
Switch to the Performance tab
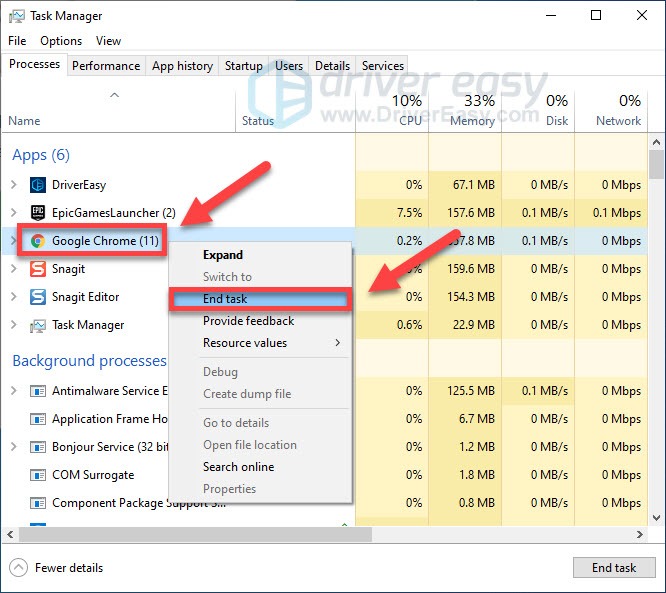tap(106, 66)
